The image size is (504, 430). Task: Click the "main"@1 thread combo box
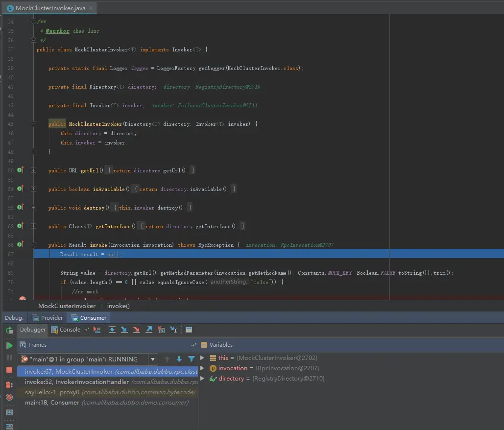point(88,359)
